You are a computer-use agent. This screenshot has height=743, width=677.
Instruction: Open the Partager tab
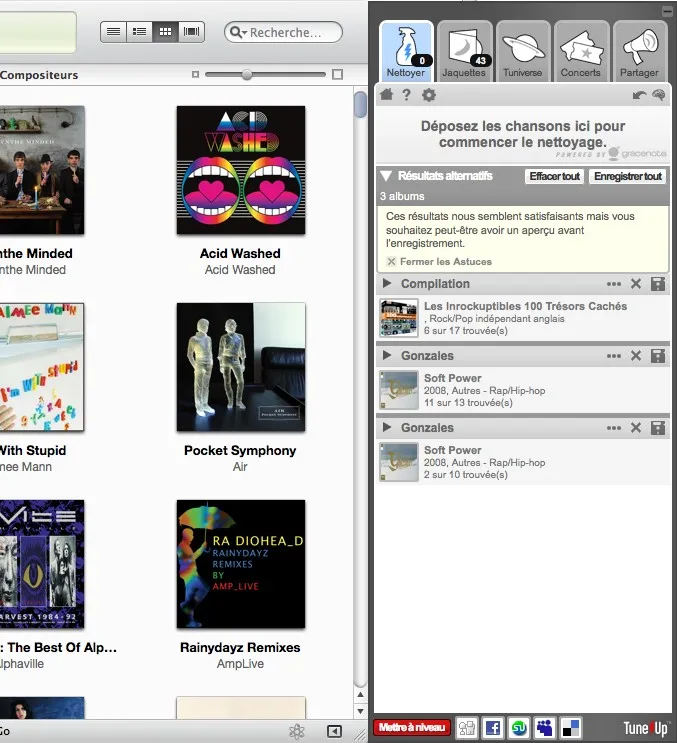(640, 51)
